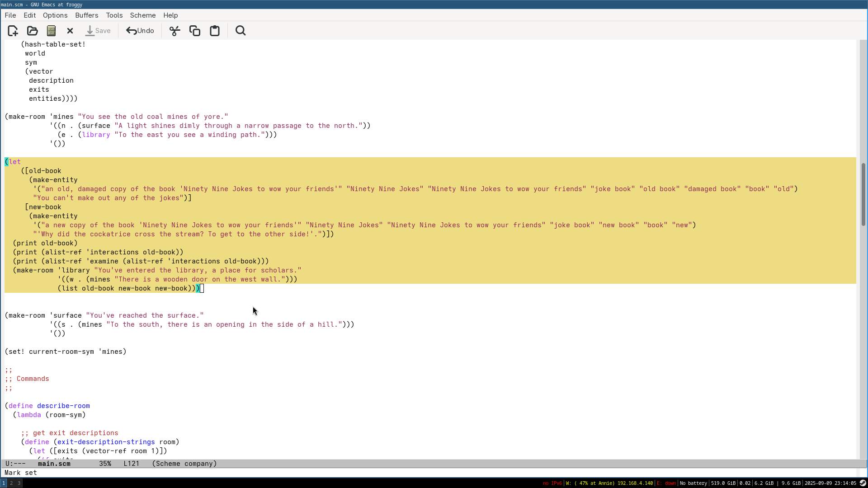
Task: Switch to workspace 2 in taskbar
Action: point(11,483)
